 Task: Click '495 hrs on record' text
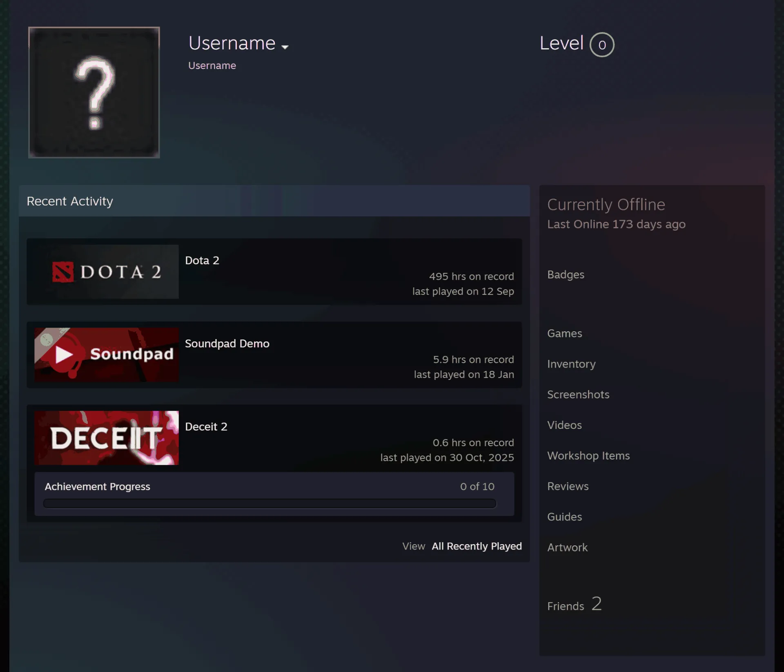coord(472,277)
